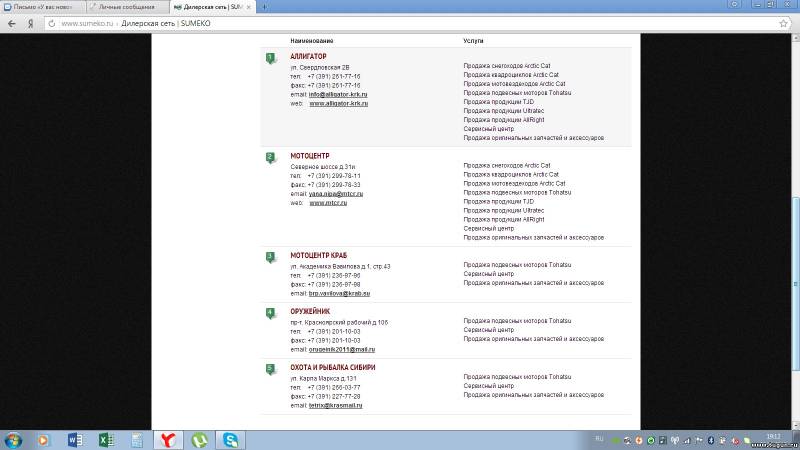The image size is (800, 450).
Task: Visit www.mtcr.ru website link
Action: [x=328, y=203]
